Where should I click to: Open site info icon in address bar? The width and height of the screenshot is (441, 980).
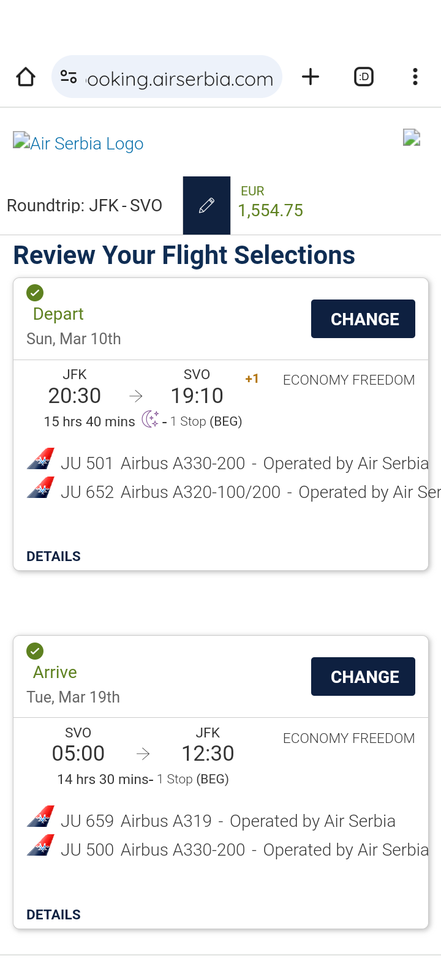click(x=69, y=77)
